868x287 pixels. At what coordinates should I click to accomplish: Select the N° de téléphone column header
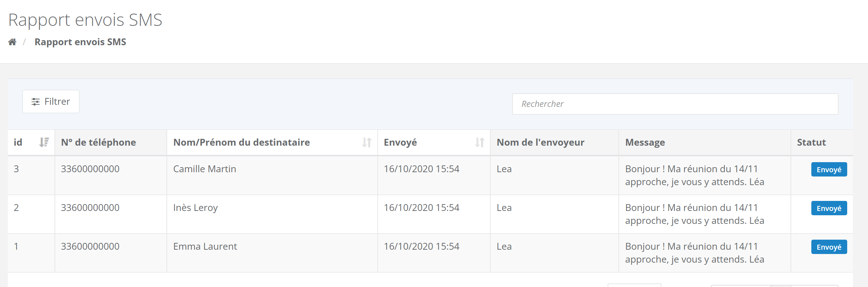[111, 142]
